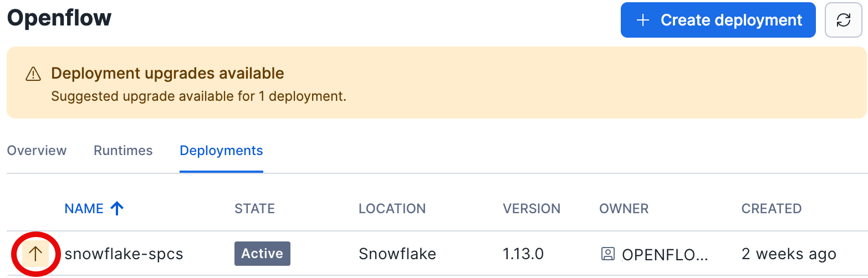Click the refresh icon button

[843, 20]
